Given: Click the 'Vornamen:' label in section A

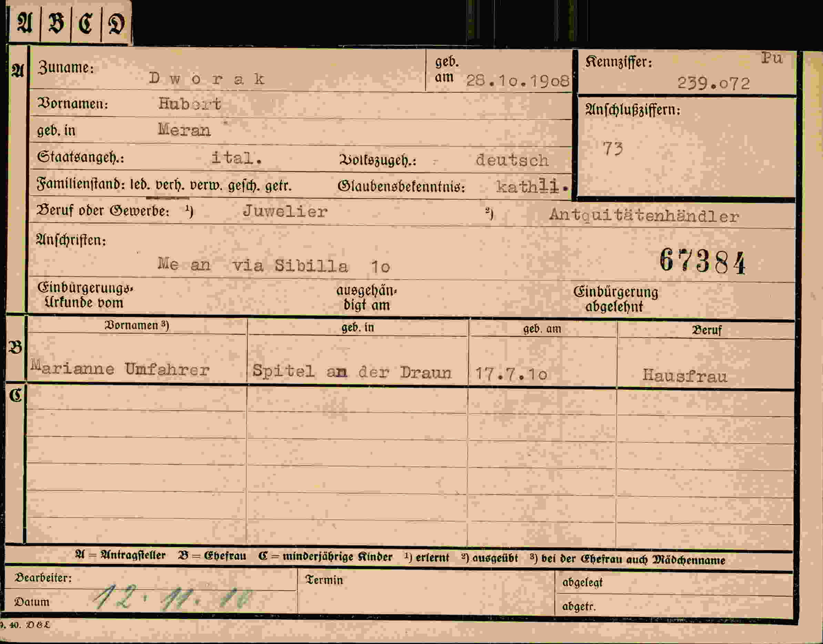Looking at the screenshot, I should [x=72, y=103].
